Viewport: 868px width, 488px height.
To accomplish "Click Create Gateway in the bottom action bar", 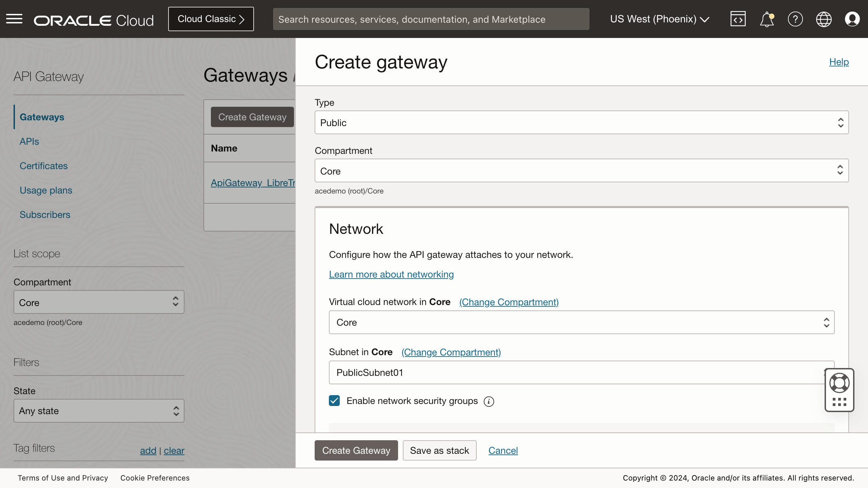I will click(356, 450).
